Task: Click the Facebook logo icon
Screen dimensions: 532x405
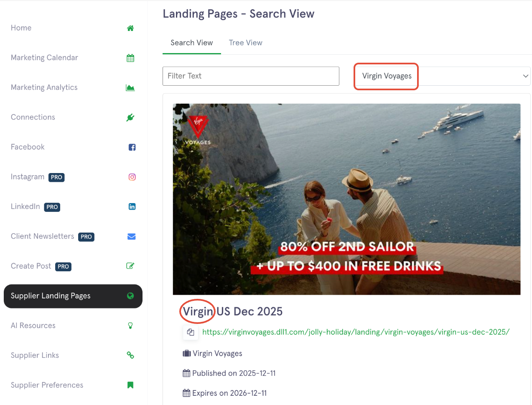Action: (132, 147)
